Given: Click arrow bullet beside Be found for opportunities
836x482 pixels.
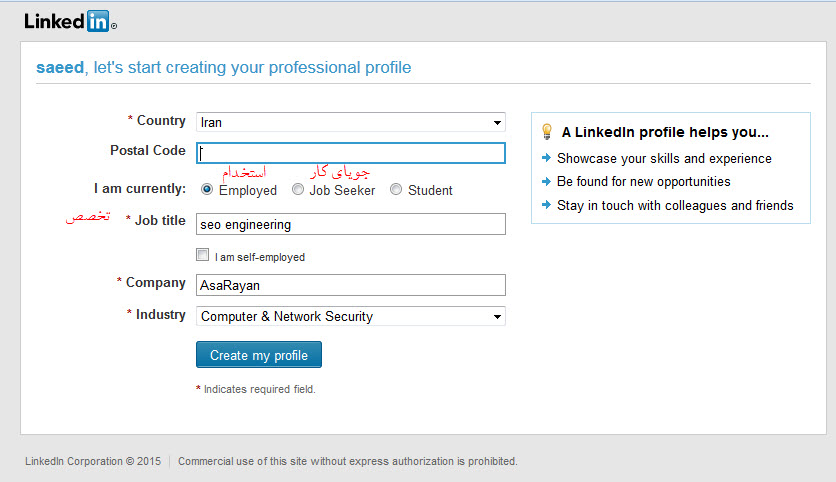Looking at the screenshot, I should click(545, 182).
